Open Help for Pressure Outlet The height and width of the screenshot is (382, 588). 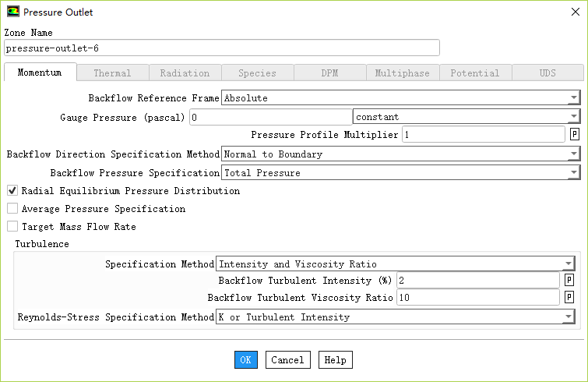pyautogui.click(x=335, y=360)
